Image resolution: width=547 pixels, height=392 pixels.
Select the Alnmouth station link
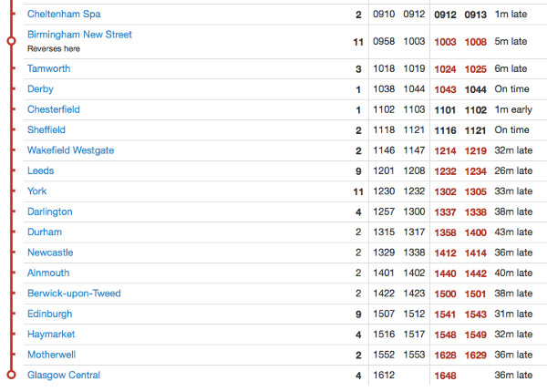(49, 273)
